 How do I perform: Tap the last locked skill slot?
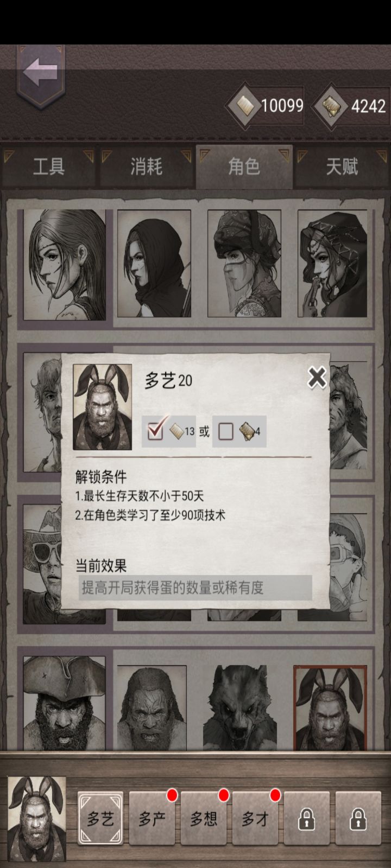click(x=358, y=818)
